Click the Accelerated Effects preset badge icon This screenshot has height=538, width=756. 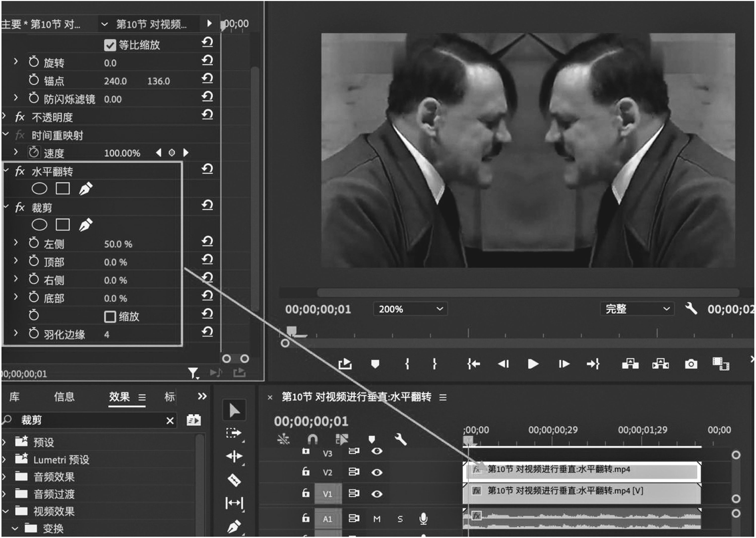(193, 420)
